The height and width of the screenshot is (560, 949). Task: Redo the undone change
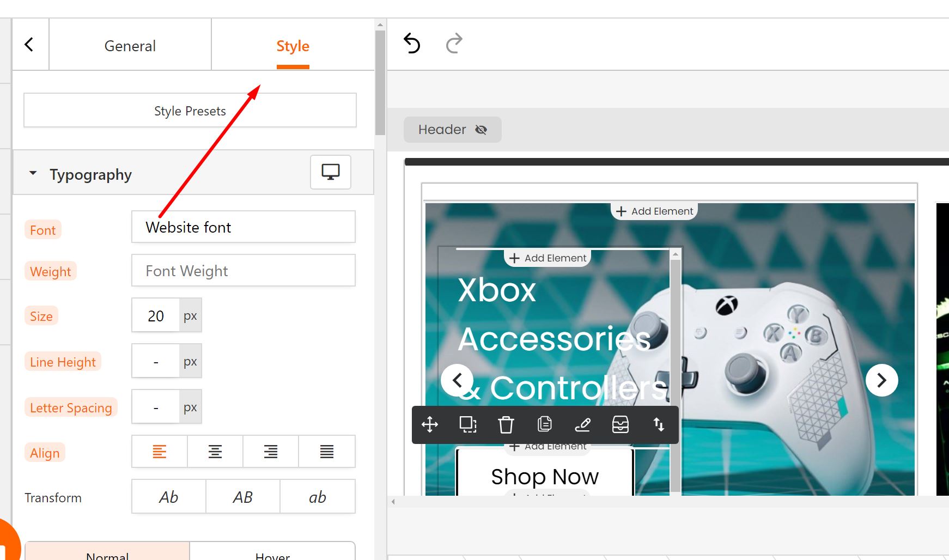coord(454,44)
